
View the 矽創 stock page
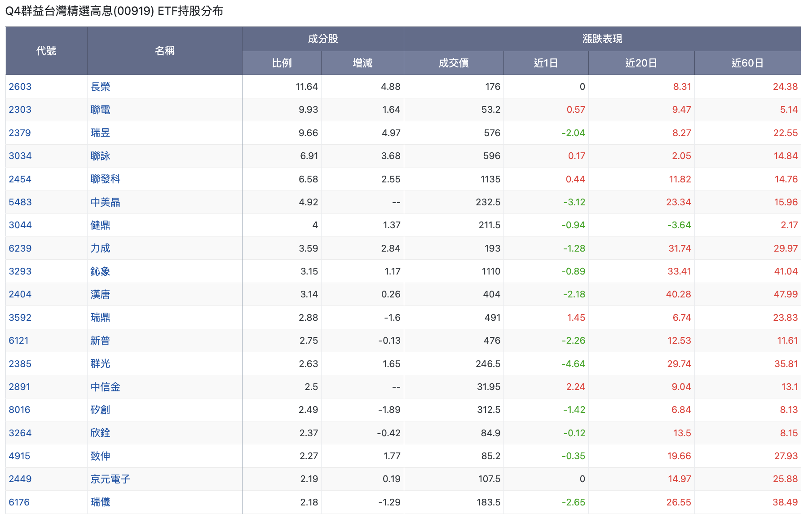(100, 410)
